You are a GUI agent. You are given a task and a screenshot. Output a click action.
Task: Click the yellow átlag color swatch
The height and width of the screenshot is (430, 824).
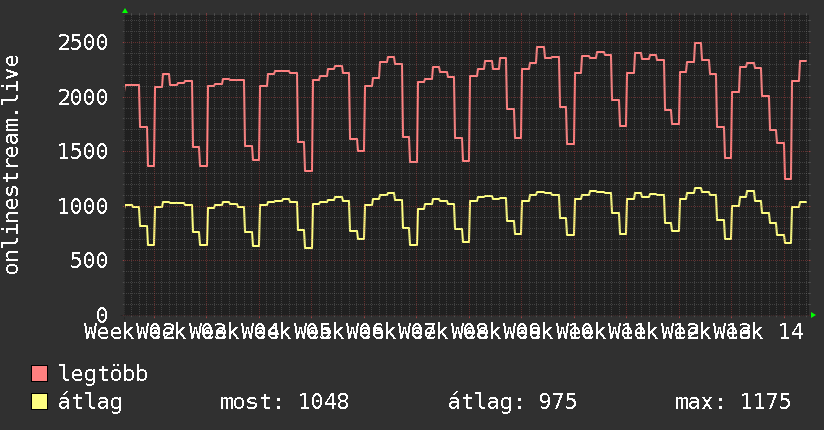(40, 402)
